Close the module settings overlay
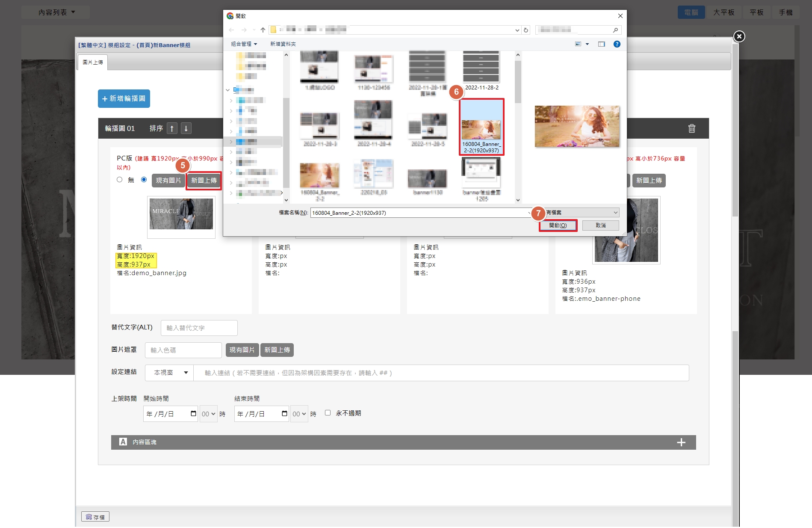 coord(739,37)
